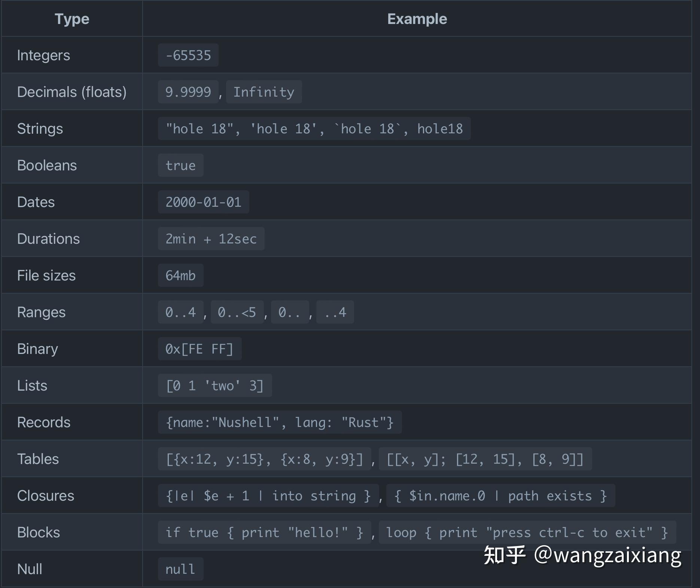Click the hole 18 strings example
Image resolution: width=700 pixels, height=588 pixels.
tap(314, 129)
